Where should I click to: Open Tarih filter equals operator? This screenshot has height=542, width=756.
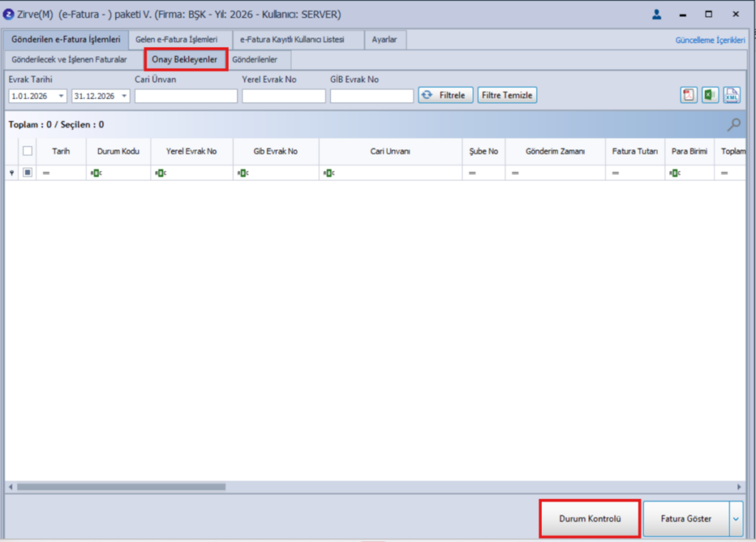coord(47,173)
